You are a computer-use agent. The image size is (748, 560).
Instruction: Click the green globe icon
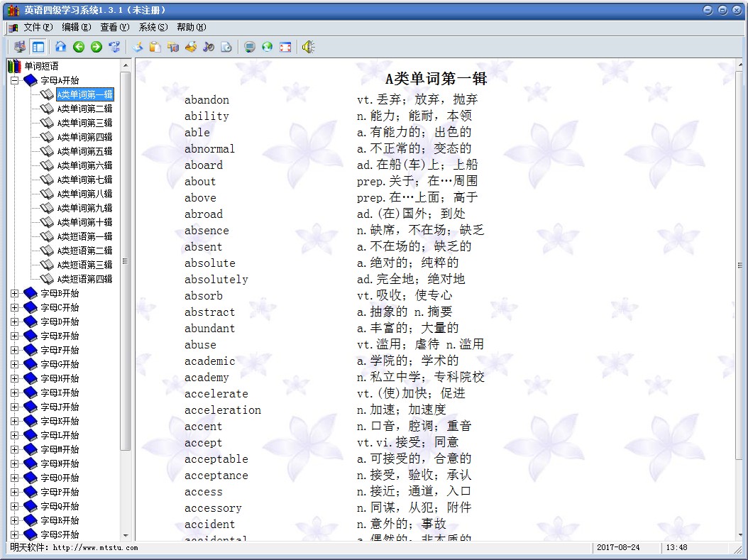(x=267, y=47)
